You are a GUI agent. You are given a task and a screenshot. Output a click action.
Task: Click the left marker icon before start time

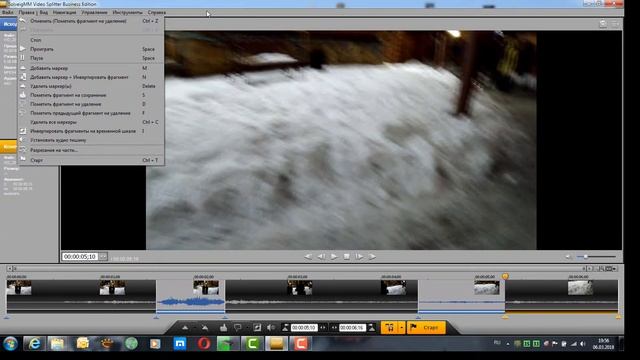pos(285,328)
